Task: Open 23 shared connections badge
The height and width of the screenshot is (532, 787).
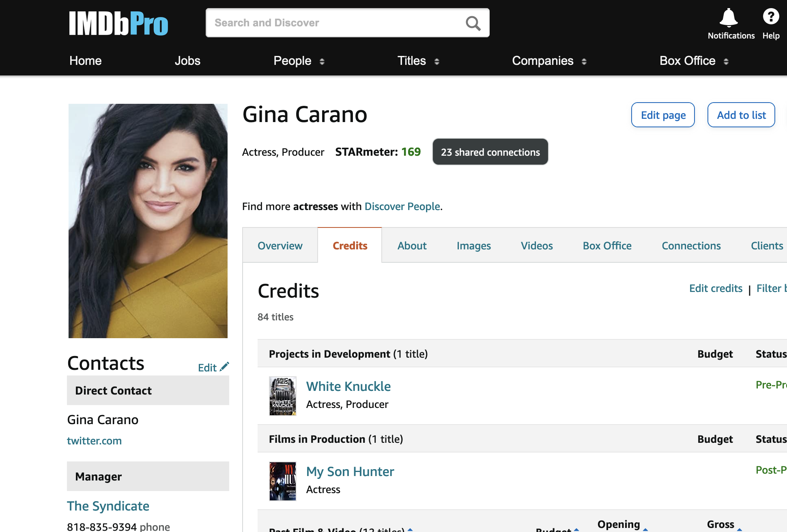Action: 490,152
